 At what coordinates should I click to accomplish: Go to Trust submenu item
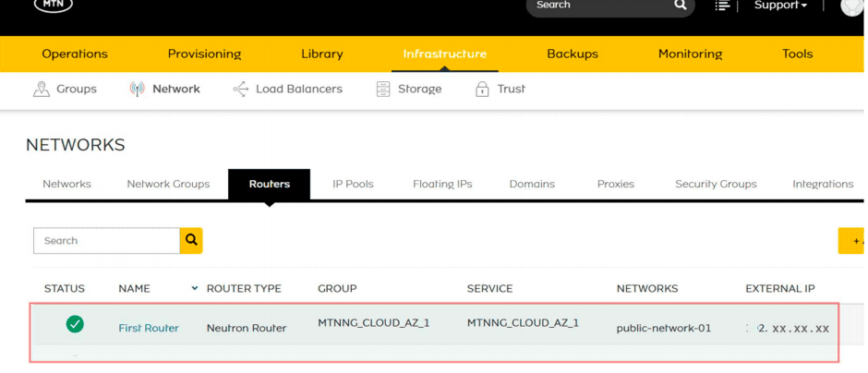point(511,90)
